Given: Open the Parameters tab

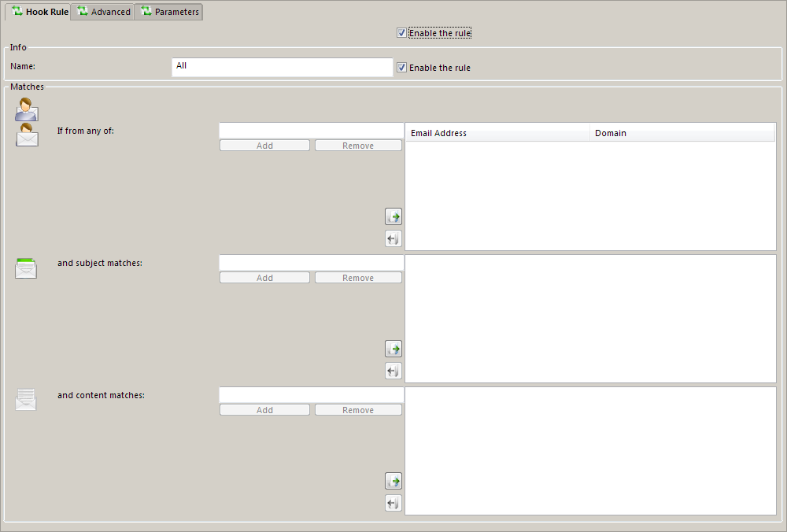Looking at the screenshot, I should [169, 12].
